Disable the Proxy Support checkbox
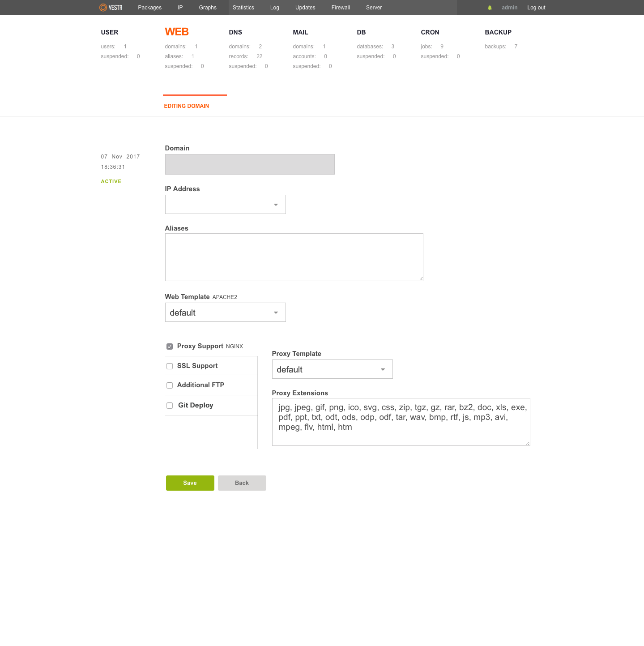 (170, 346)
